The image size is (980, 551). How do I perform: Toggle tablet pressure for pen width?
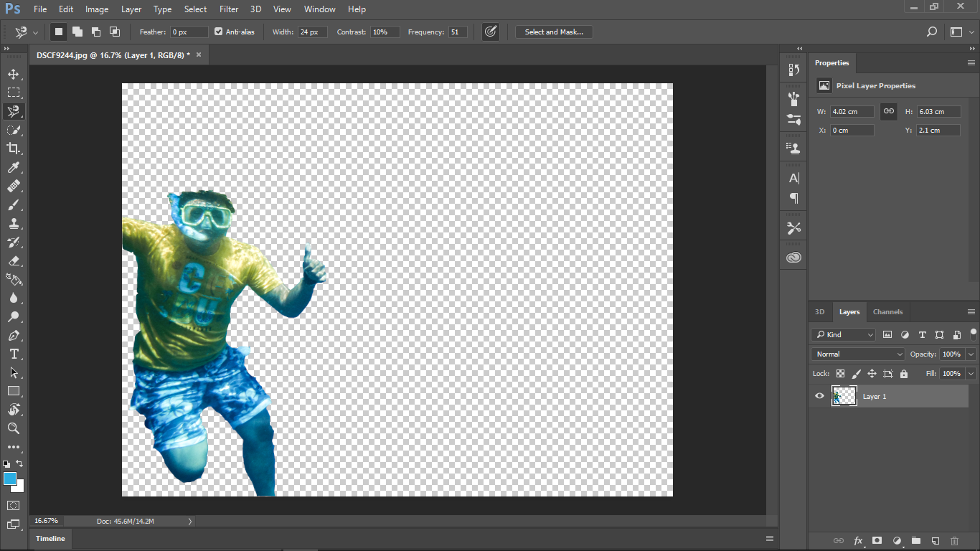point(491,32)
